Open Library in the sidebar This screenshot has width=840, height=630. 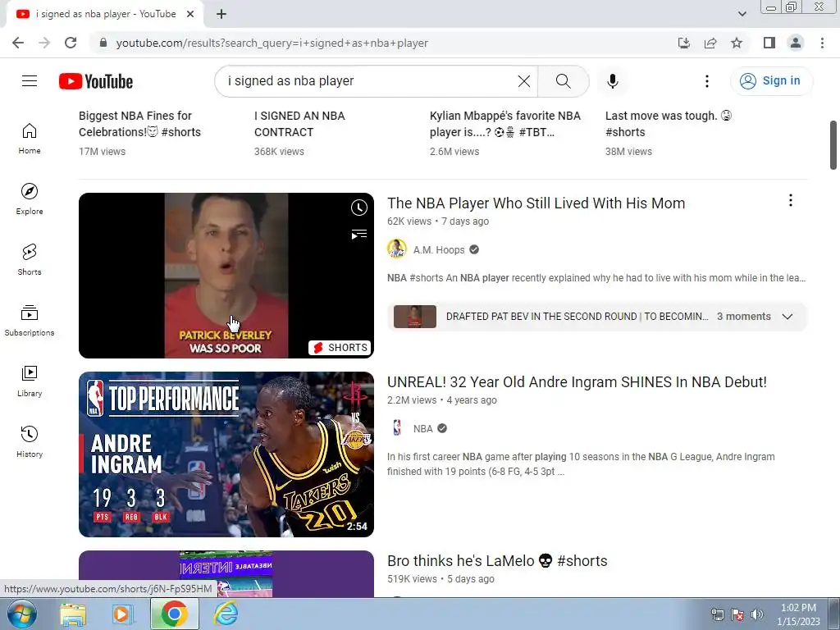point(30,381)
